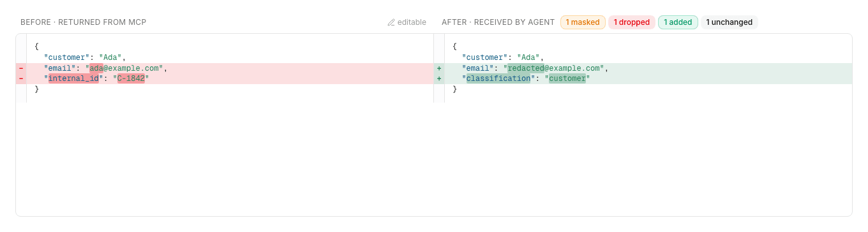Screen dimensions: 868x232
Task: Click the plus marker beside redacted email line
Action: (439, 68)
